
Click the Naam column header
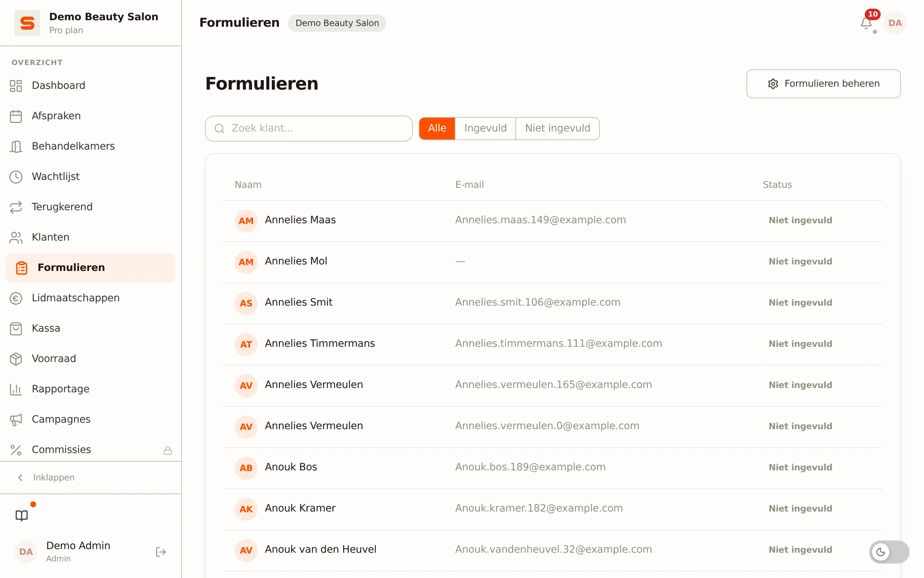(248, 185)
